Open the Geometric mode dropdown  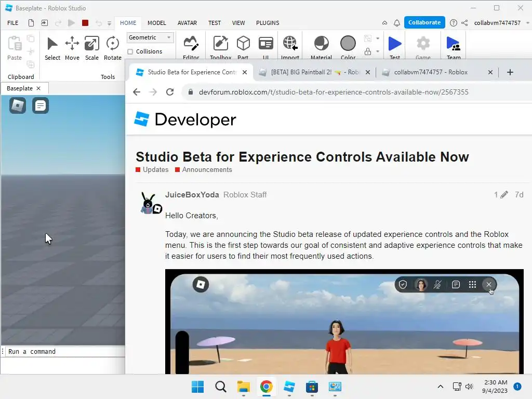click(150, 37)
